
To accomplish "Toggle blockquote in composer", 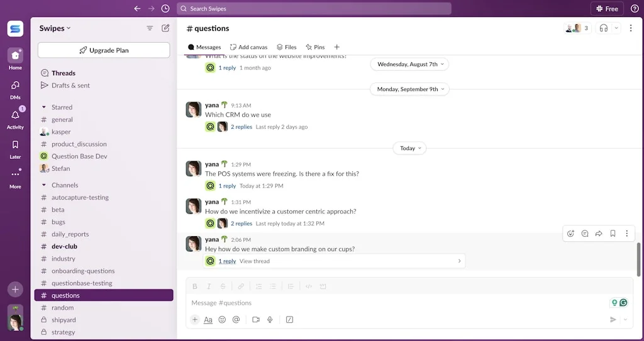I will tap(291, 286).
